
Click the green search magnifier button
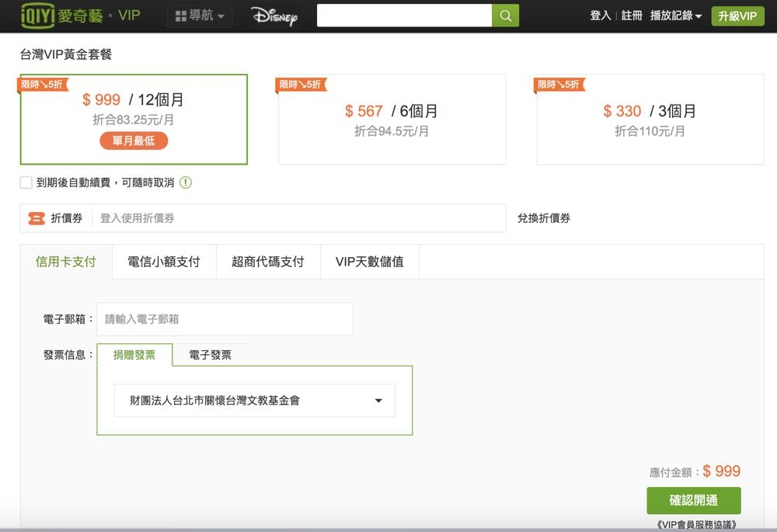pyautogui.click(x=505, y=16)
